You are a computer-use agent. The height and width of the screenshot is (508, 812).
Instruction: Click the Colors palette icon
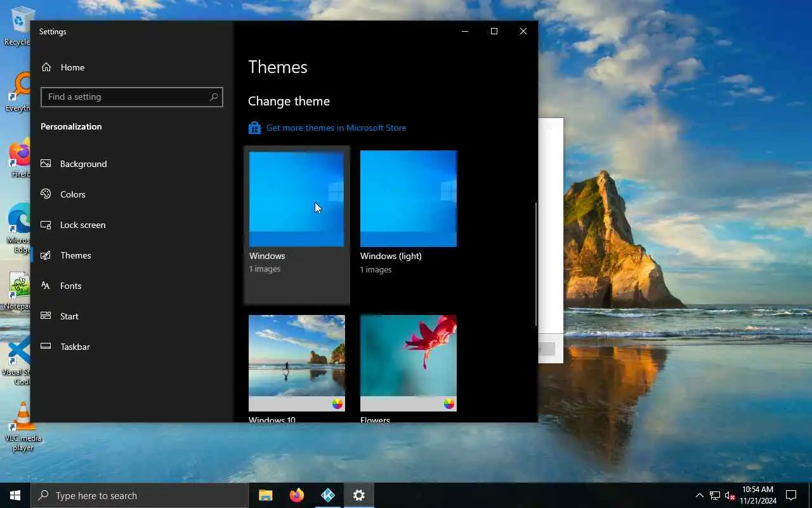click(x=46, y=194)
